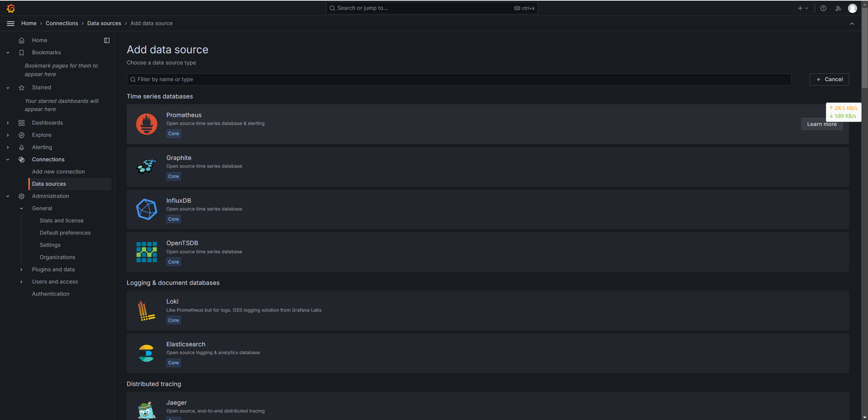Viewport: 868px width, 420px height.
Task: Open the plus New dropdown
Action: tap(803, 8)
